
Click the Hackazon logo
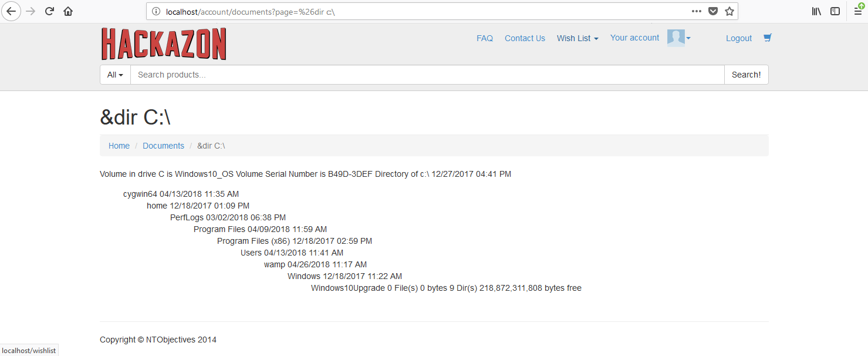(164, 44)
